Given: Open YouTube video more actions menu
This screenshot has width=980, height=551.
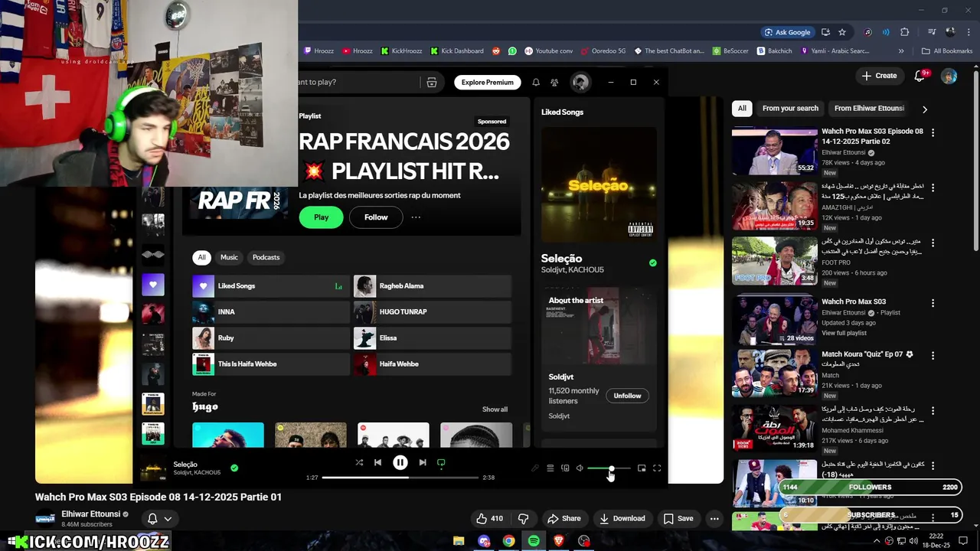Looking at the screenshot, I should tap(714, 518).
